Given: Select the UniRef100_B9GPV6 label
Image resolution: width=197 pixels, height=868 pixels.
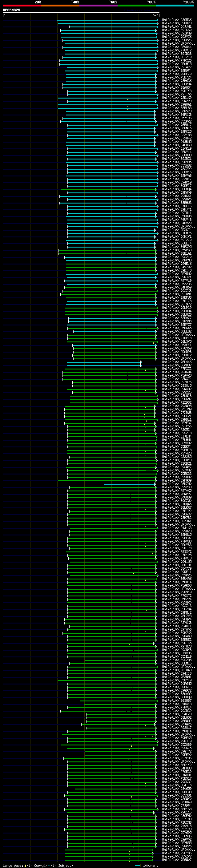Looking at the screenshot, I should tap(177, 40).
